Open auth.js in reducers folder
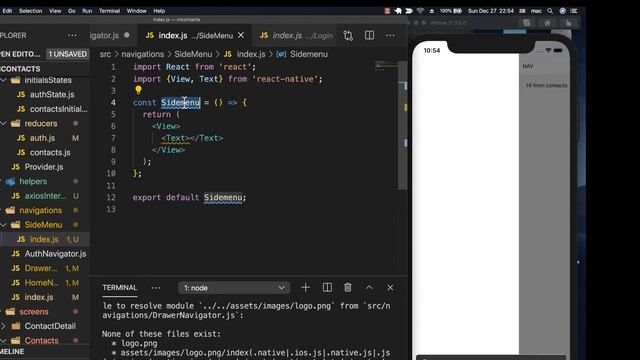 (x=42, y=138)
